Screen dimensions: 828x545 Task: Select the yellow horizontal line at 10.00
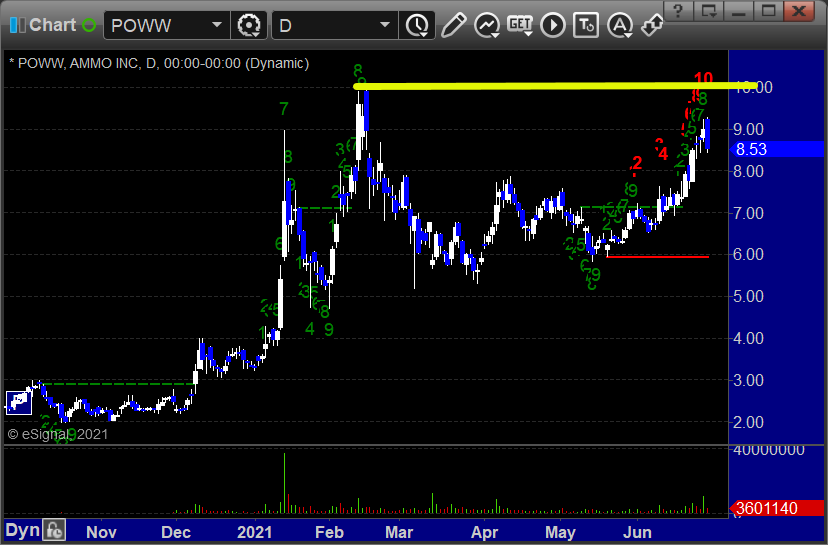(x=554, y=86)
